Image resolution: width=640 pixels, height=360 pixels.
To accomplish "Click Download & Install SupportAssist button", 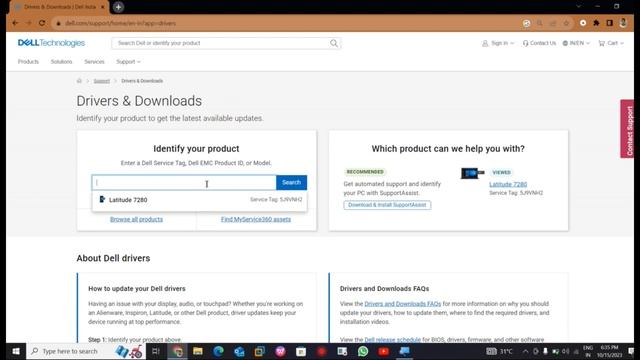I will pos(387,205).
